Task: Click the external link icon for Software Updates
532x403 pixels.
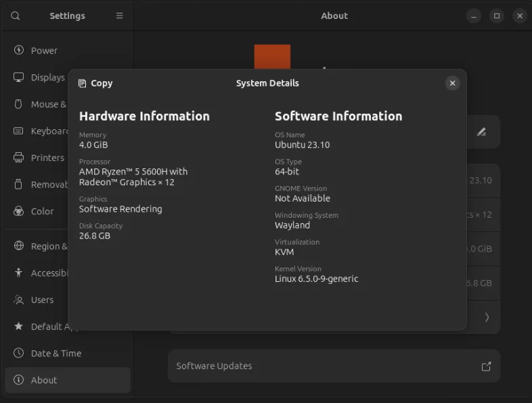Action: (486, 366)
